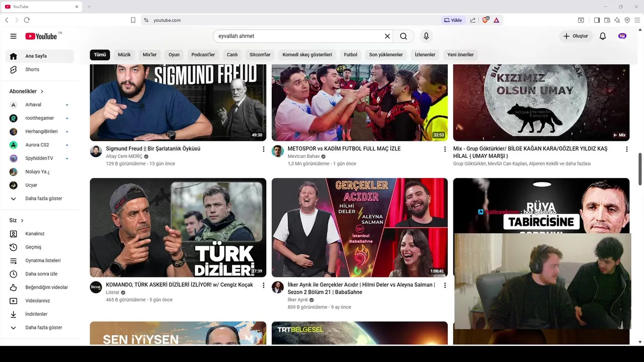This screenshot has width=644, height=362.
Task: Open more options for Grup Göktürkler mix
Action: (626, 149)
